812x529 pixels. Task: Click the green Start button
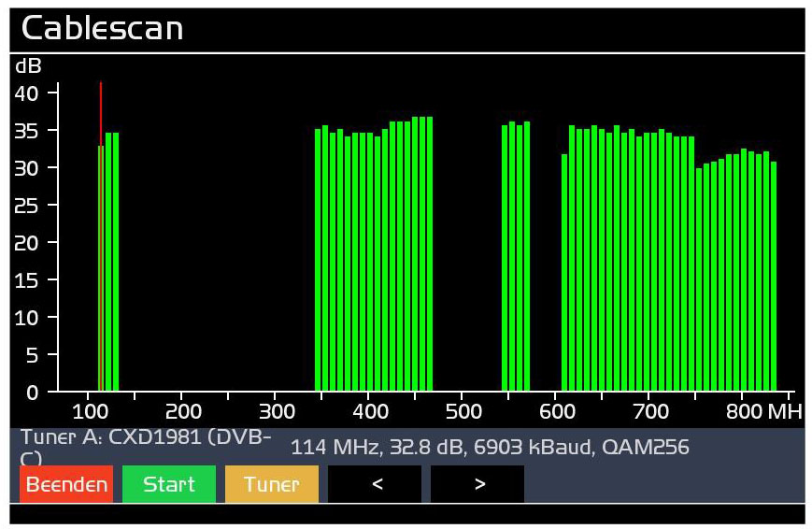pos(168,484)
